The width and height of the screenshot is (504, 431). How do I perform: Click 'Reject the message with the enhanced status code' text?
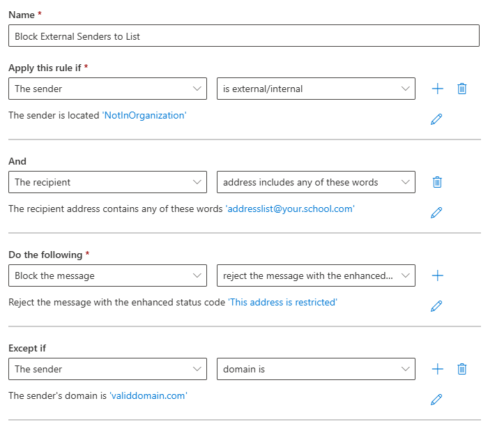[116, 303]
